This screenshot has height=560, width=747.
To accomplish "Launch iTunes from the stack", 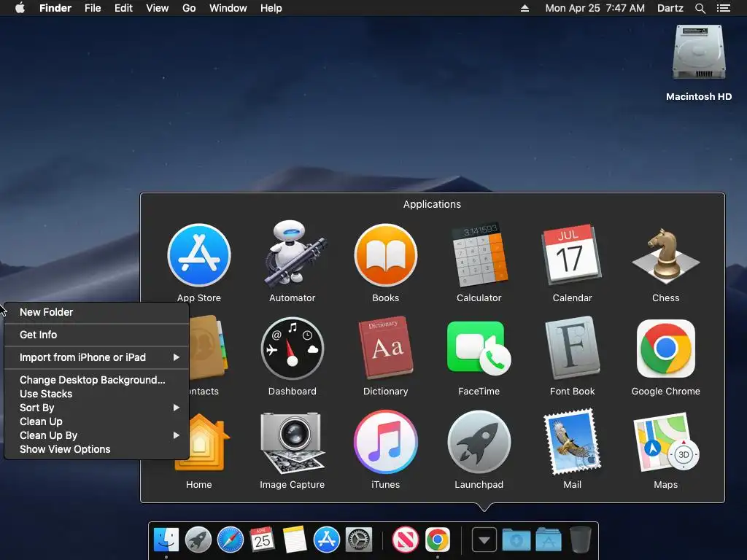I will 386,443.
